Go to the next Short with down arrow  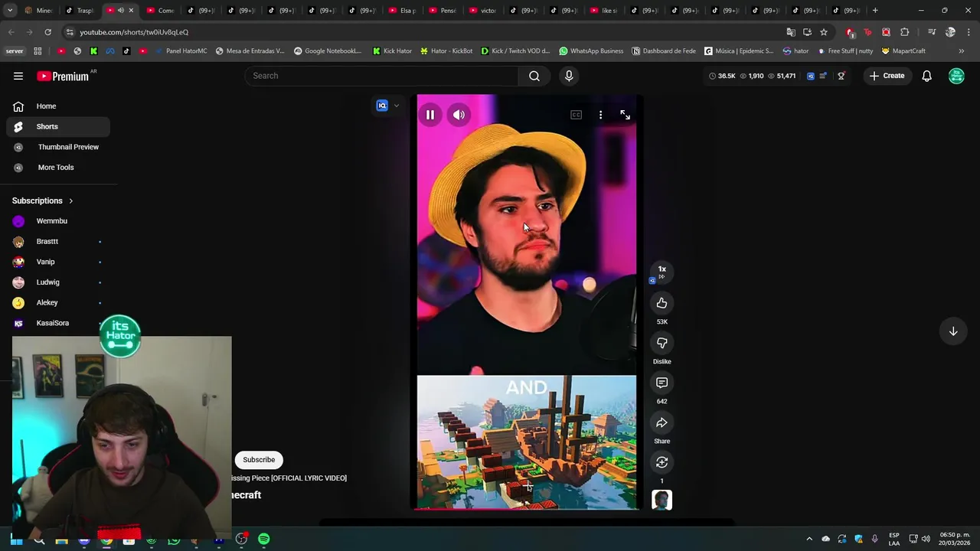coord(953,331)
